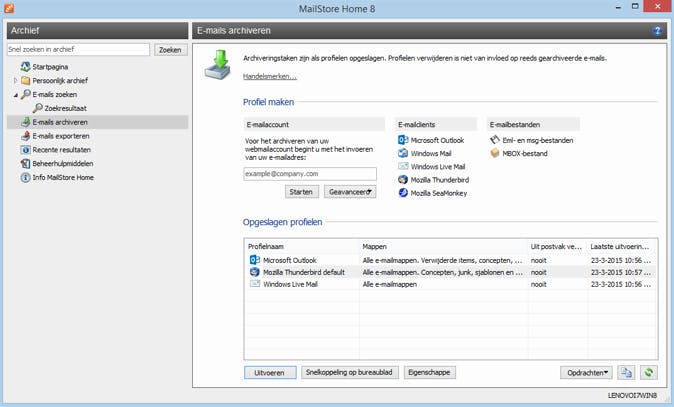This screenshot has height=407, width=674.
Task: Click the Mozilla SeaMonkey client label
Action: coord(438,193)
